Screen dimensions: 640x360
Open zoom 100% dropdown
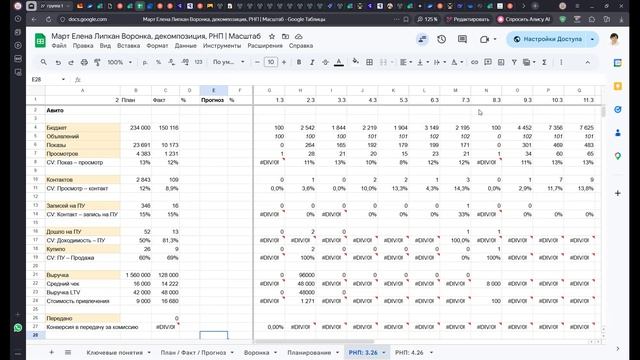click(x=120, y=62)
